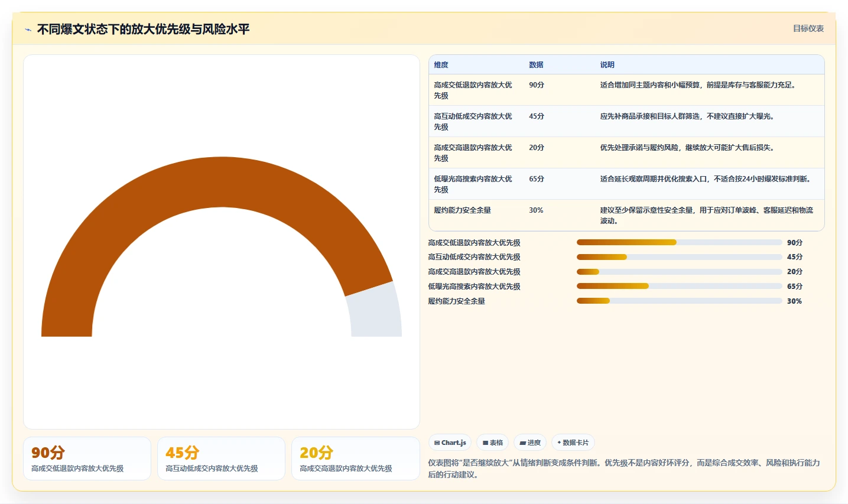
Task: Click progress label 高成交高退款内容放大优先级
Action: (474, 272)
